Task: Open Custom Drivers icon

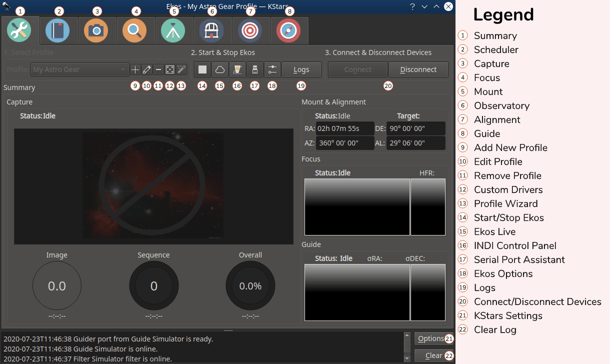Action: 170,69
